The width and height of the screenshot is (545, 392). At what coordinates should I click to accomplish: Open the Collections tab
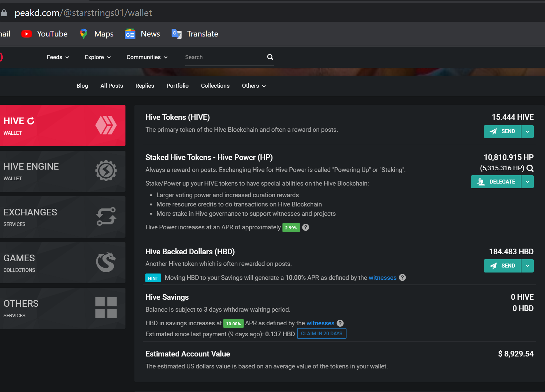point(215,86)
